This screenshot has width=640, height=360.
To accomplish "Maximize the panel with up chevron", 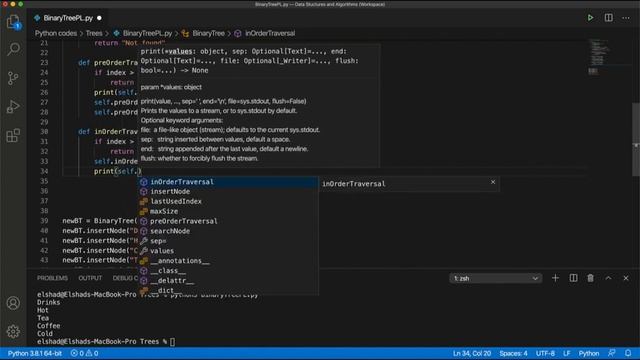I will click(608, 278).
